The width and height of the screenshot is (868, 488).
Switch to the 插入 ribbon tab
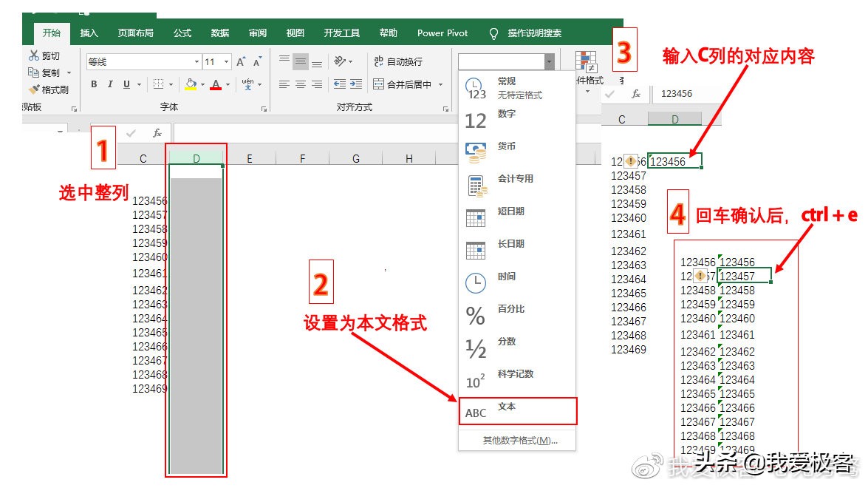coord(89,33)
